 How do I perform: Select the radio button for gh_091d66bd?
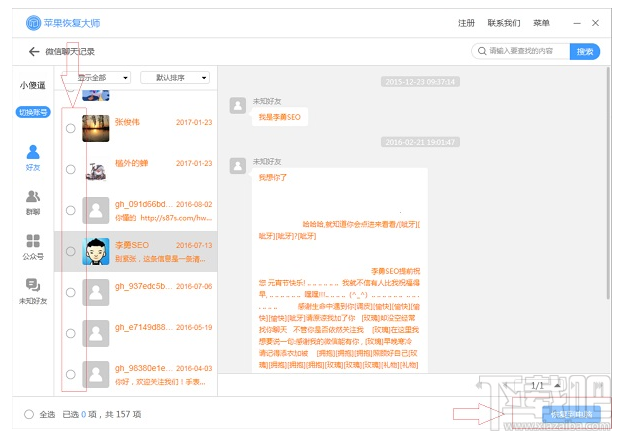coord(71,210)
